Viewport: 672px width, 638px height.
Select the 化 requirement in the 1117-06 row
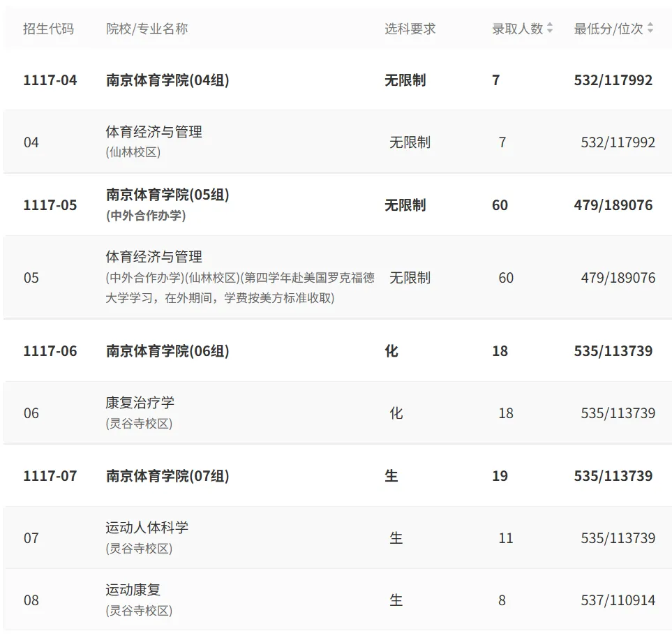pos(391,350)
